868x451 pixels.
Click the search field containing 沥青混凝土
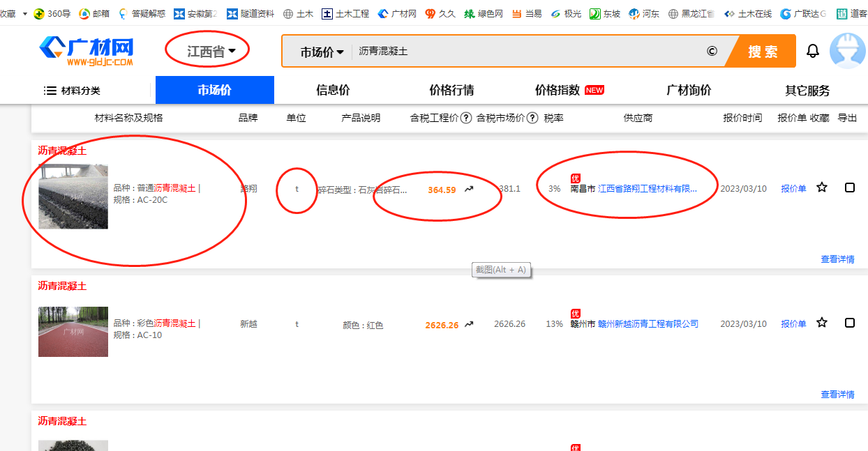click(x=527, y=52)
